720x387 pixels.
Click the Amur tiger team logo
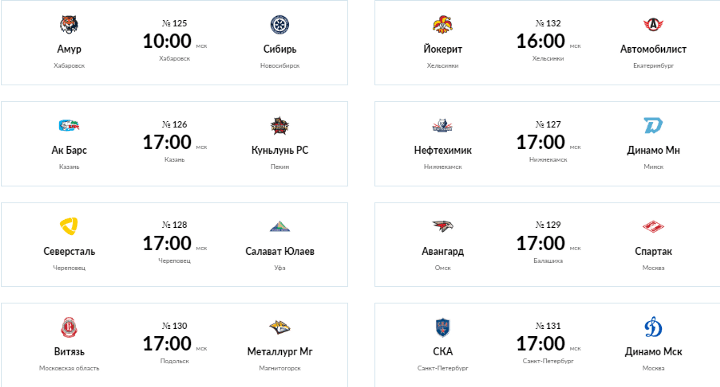tap(69, 24)
